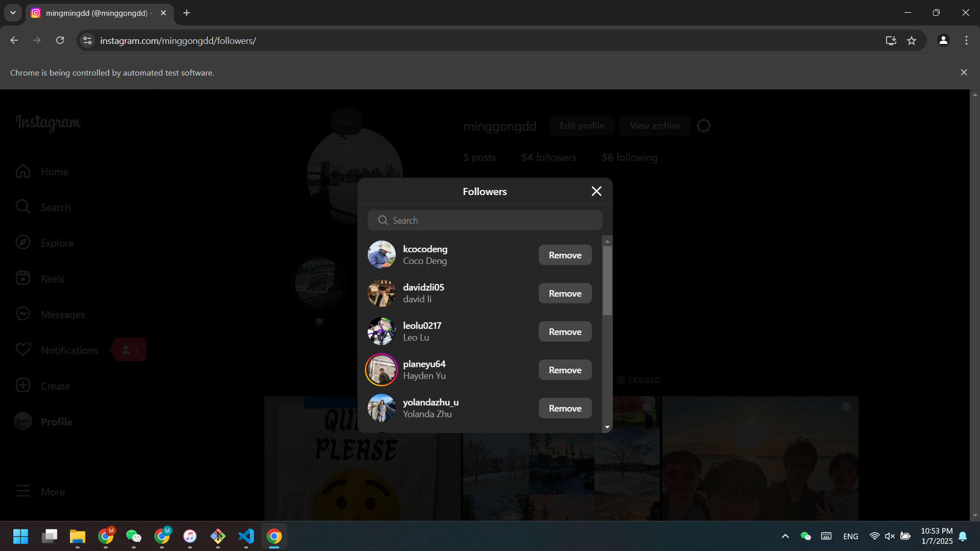980x551 pixels.
Task: Remove follower davidzli05
Action: (565, 293)
